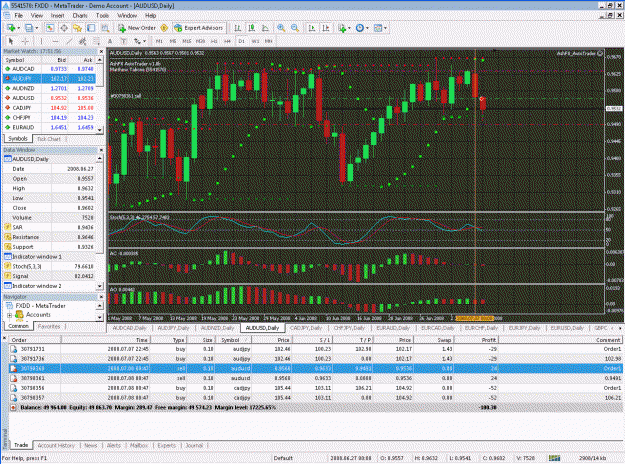The width and height of the screenshot is (625, 464).
Task: Select the cursor arrow tool
Action: (11, 41)
